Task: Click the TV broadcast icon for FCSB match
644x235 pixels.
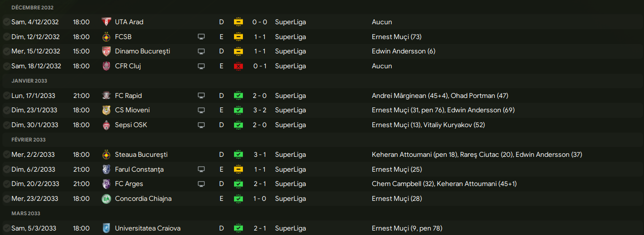Action: tap(201, 37)
